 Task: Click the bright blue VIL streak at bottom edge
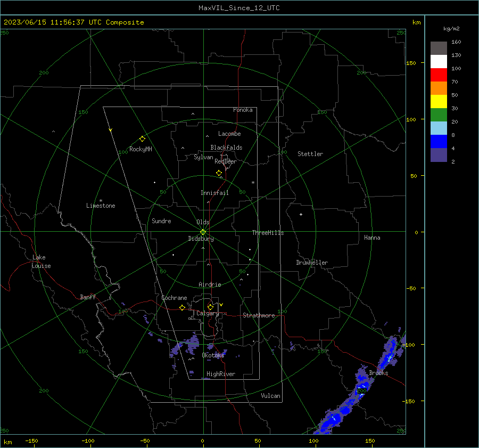[x=332, y=420]
